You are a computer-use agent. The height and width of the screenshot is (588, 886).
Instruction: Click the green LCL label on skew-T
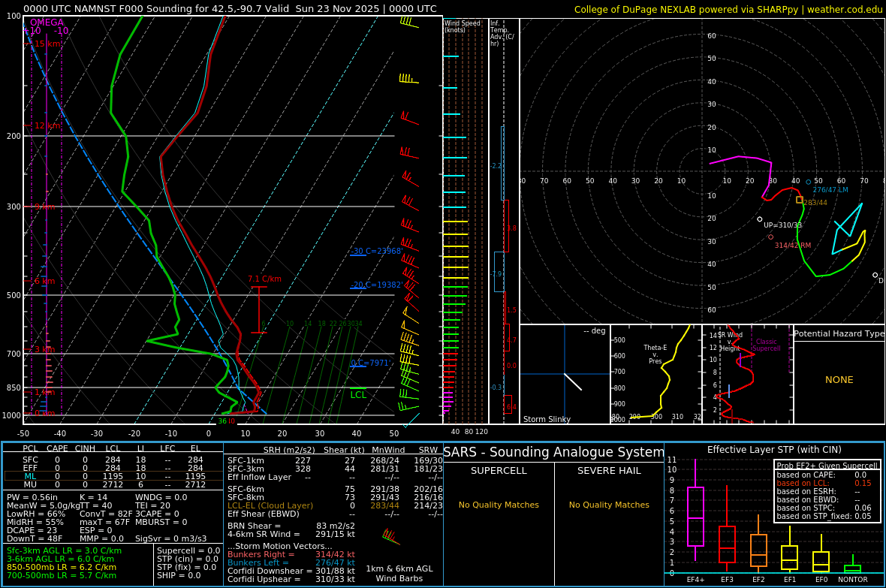coord(358,395)
